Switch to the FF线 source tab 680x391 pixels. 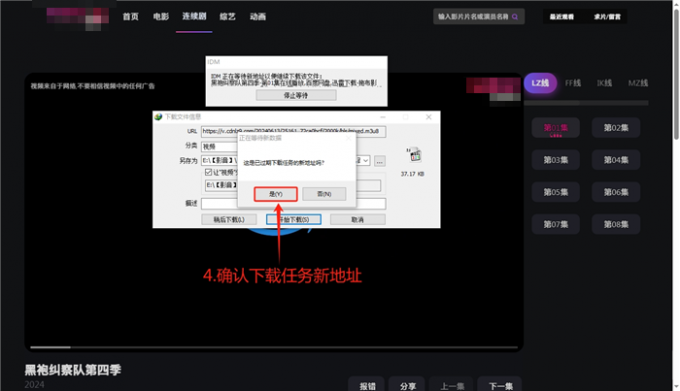(573, 83)
